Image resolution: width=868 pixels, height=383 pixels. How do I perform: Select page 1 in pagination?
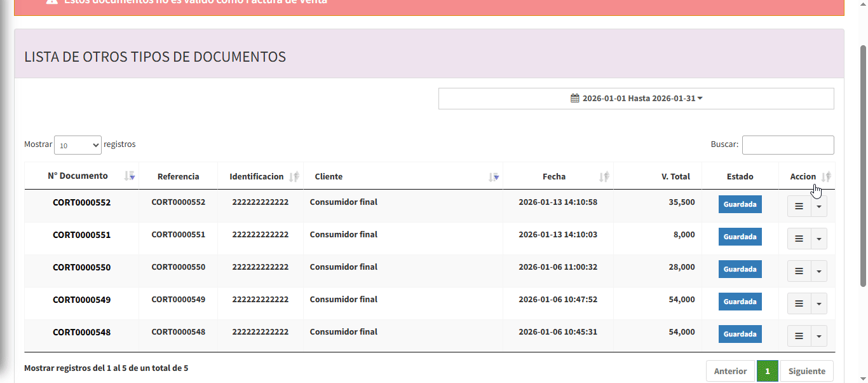767,371
